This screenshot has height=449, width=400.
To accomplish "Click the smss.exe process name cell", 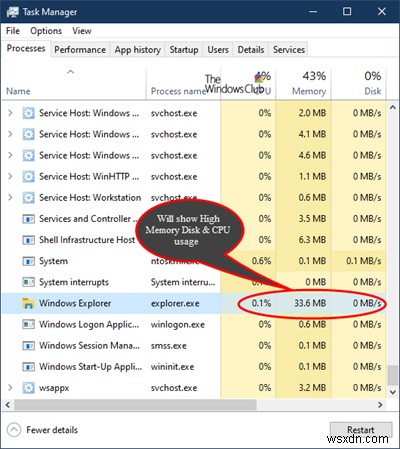I will coord(169,346).
